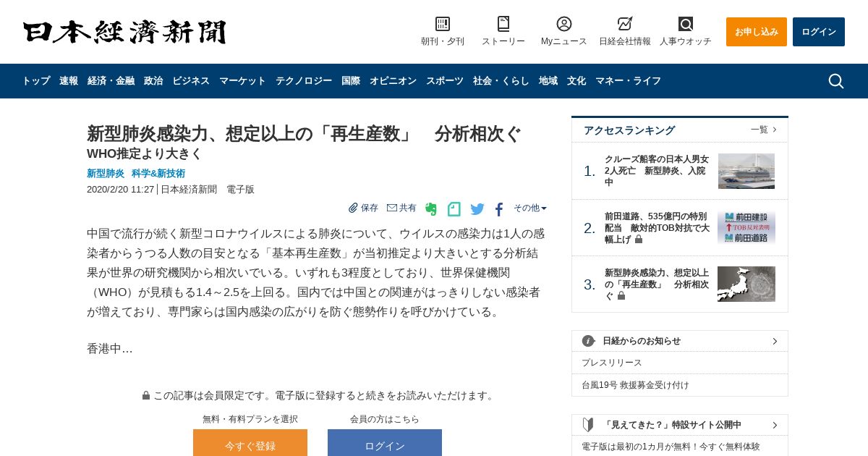Screen dimensions: 868x456
Task: Click the アクセスランキング heading
Action: [629, 130]
